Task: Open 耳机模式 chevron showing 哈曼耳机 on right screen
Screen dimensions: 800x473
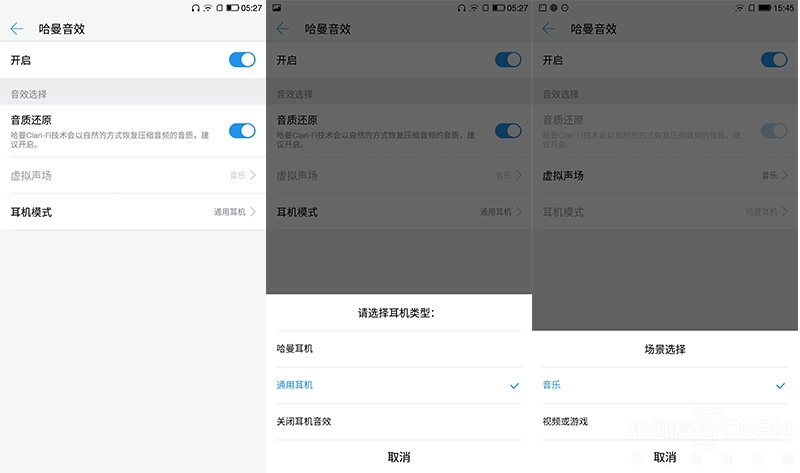Action: [785, 211]
